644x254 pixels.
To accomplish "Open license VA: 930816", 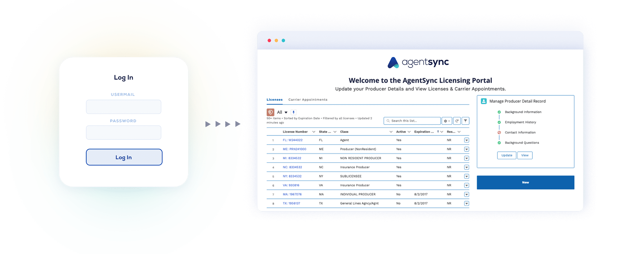I will coord(291,185).
